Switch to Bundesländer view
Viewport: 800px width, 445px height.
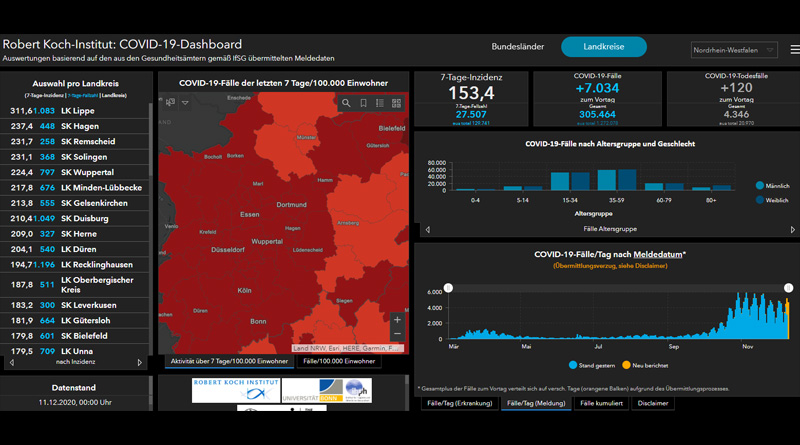coord(517,46)
